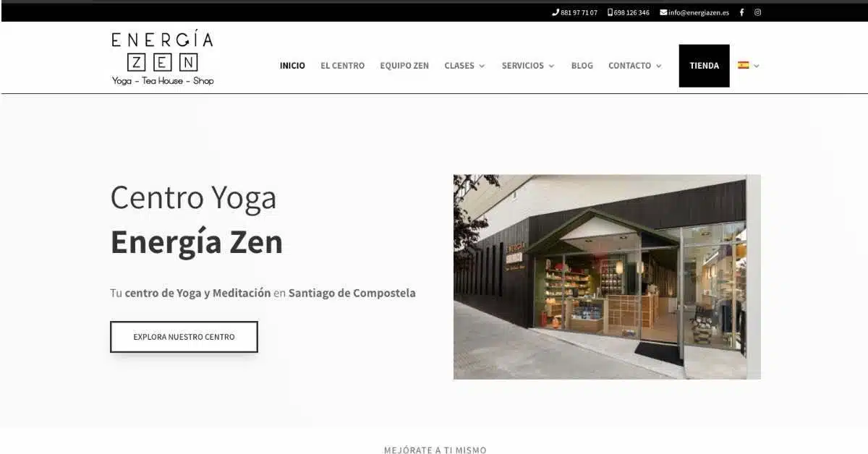This screenshot has height=454, width=868.
Task: Expand the Servicios menu chevron
Action: (x=551, y=66)
